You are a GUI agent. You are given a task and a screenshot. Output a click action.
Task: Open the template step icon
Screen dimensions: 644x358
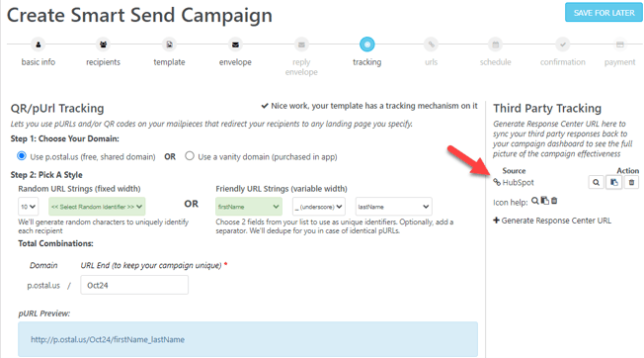169,45
